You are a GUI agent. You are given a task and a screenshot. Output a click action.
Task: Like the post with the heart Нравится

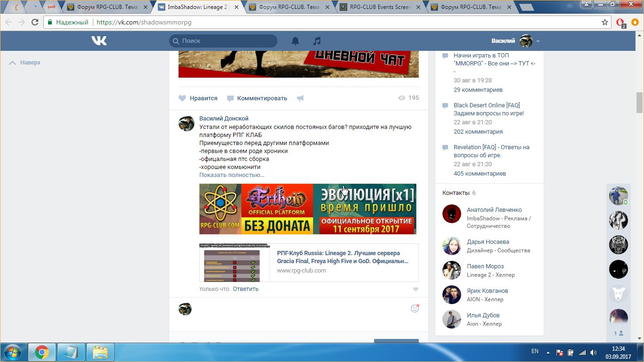198,98
